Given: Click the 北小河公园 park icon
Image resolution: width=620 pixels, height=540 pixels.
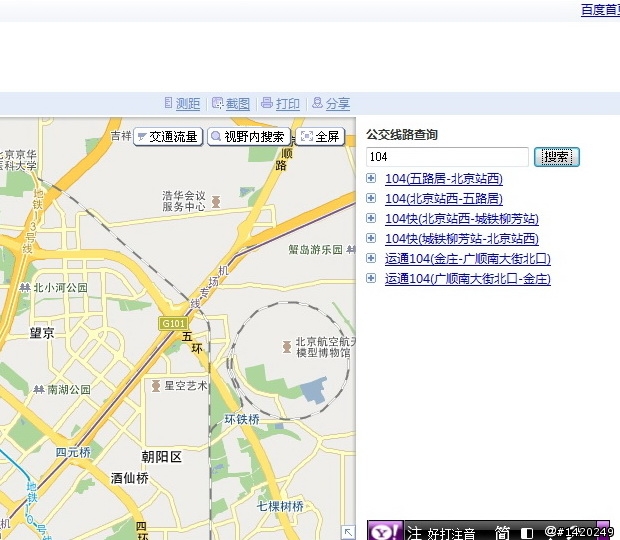Looking at the screenshot, I should click(25, 287).
